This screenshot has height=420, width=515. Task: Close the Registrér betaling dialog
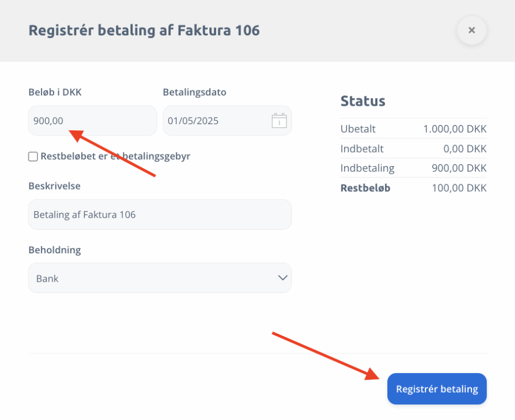472,30
